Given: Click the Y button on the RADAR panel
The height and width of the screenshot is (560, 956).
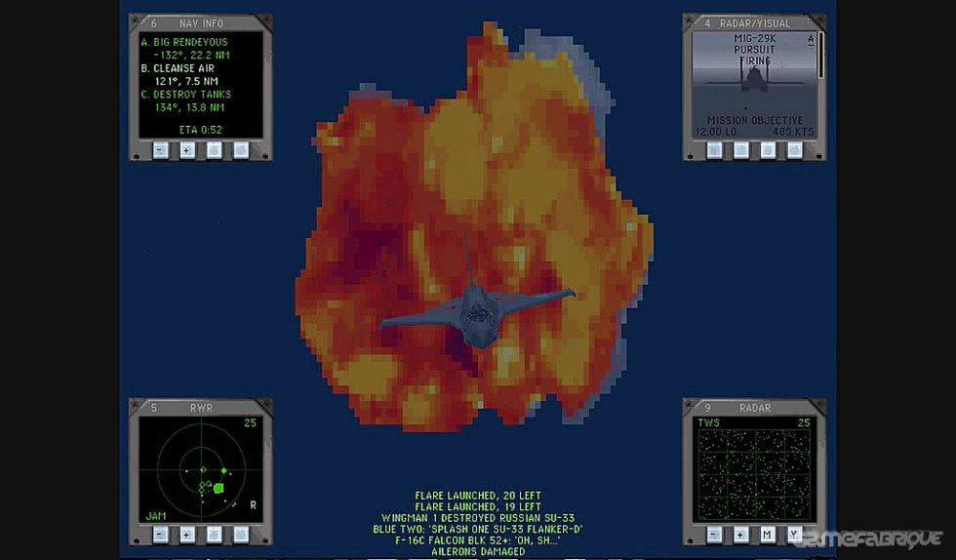Looking at the screenshot, I should point(794,535).
